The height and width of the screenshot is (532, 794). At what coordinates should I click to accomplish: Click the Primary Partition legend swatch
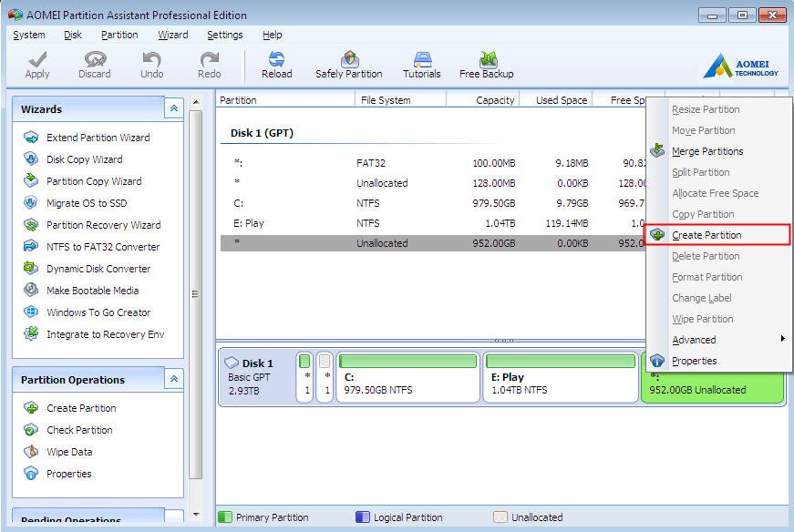225,517
